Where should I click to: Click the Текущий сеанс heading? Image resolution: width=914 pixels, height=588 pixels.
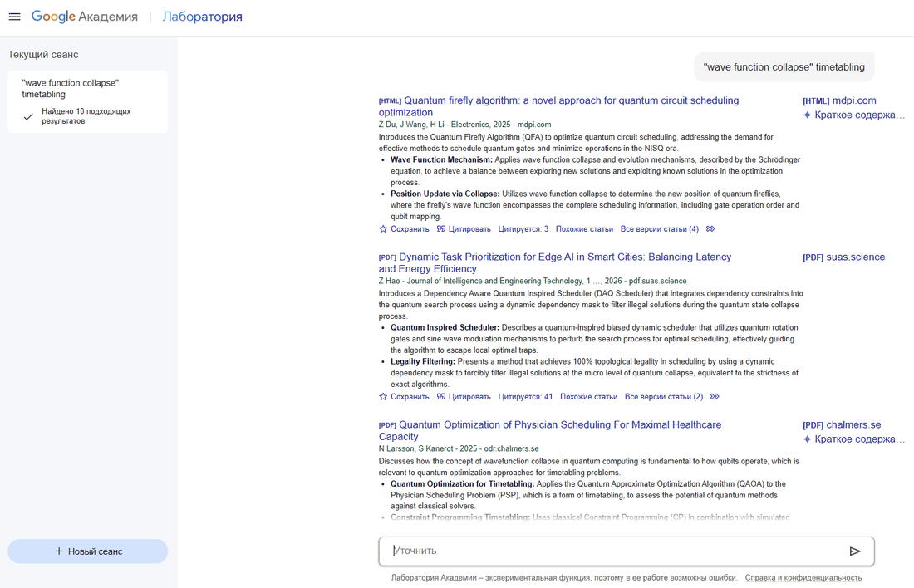[43, 55]
